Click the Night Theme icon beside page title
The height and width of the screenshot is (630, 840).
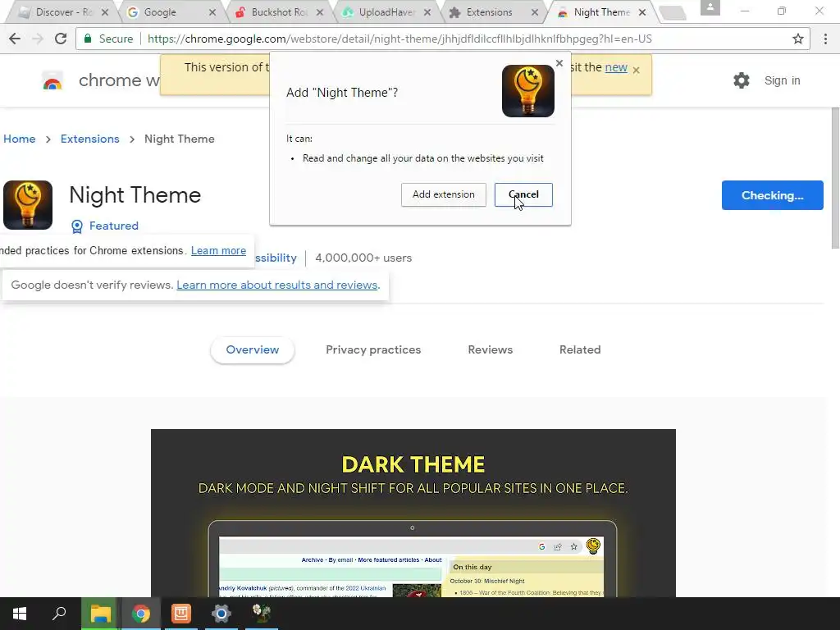[x=28, y=205]
